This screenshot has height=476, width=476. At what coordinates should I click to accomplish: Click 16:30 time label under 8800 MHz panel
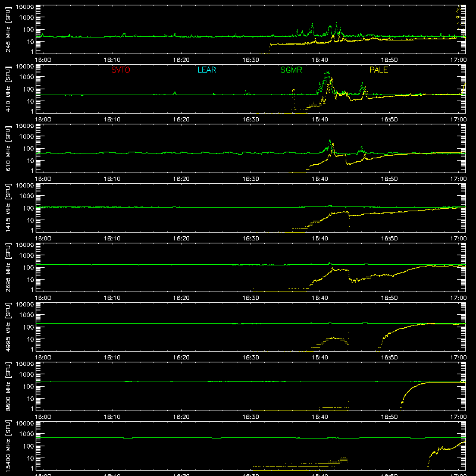(250, 417)
